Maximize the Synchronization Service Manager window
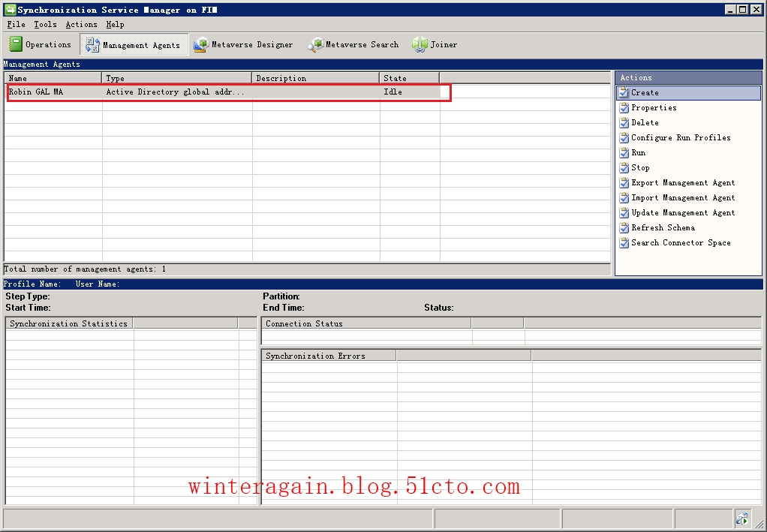767x532 pixels. pos(742,9)
